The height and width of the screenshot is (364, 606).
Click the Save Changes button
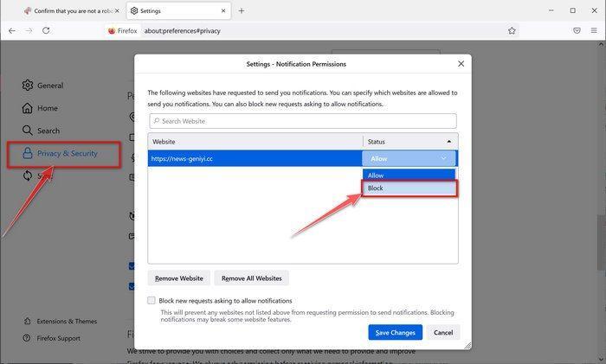[395, 332]
